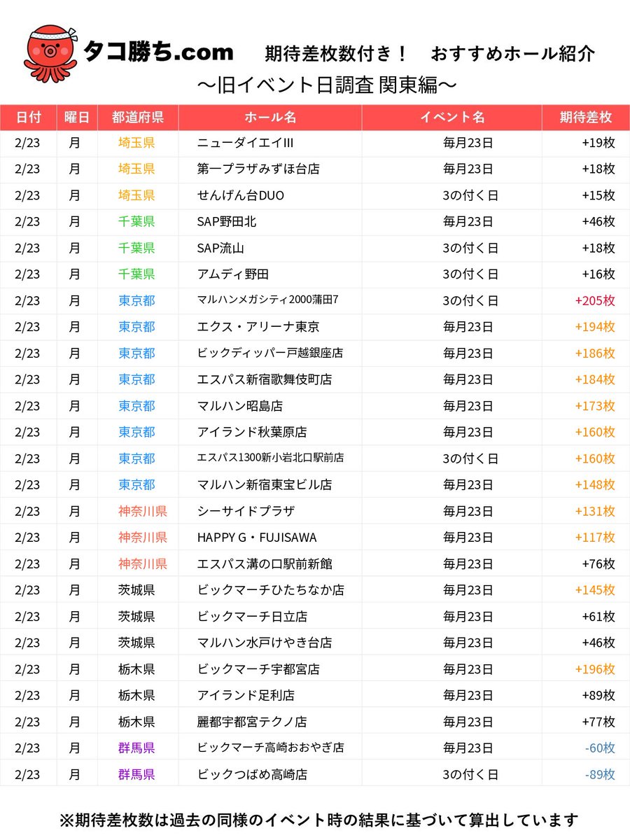Image resolution: width=630 pixels, height=840 pixels.
Task: Click the ホール名 column header
Action: [x=270, y=117]
